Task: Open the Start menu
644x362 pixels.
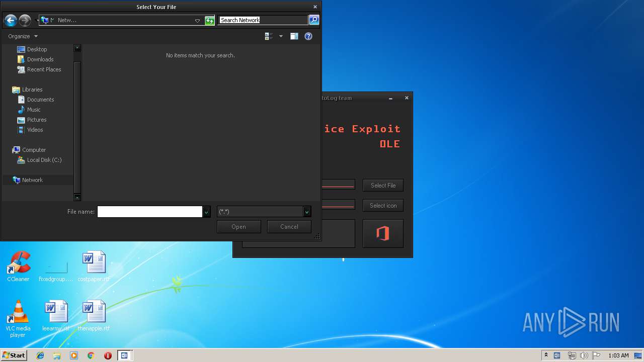Action: tap(14, 355)
